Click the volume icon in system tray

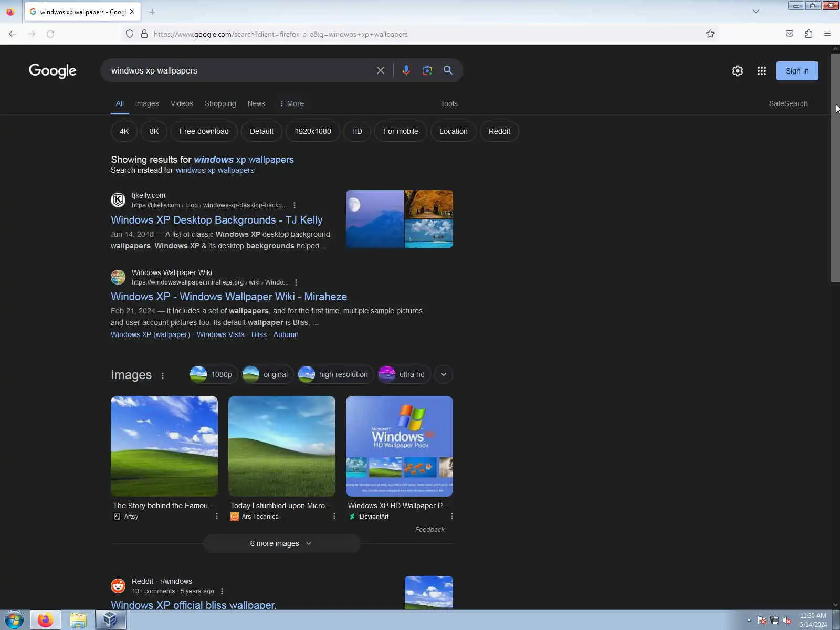(787, 621)
